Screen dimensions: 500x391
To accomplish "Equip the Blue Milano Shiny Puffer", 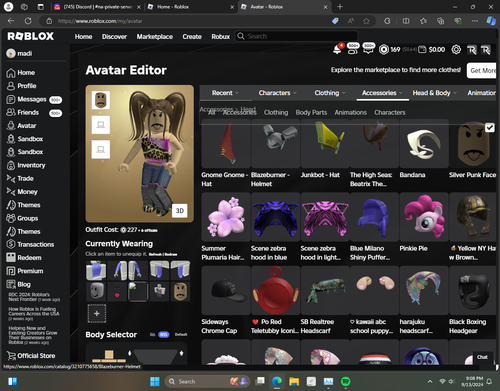I will click(374, 217).
